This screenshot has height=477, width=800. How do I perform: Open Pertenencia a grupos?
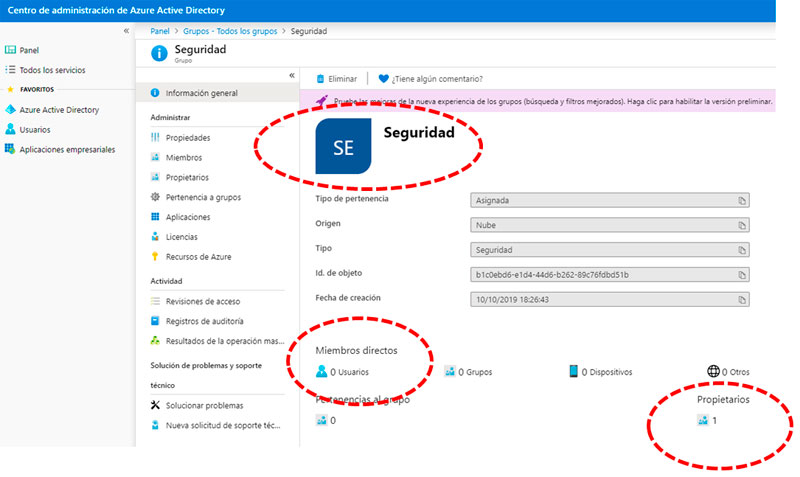tap(203, 197)
